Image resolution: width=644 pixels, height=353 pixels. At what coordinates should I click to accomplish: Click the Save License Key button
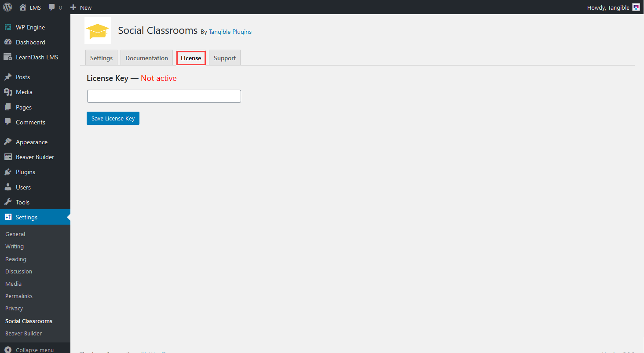(113, 118)
